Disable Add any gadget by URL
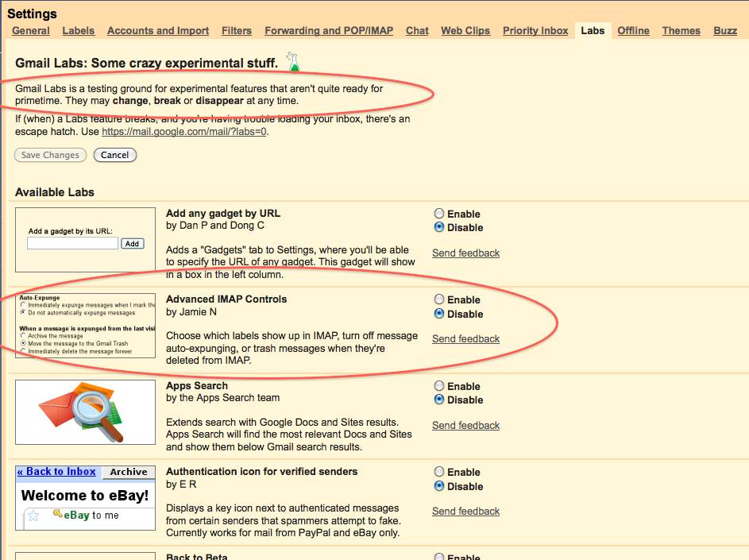 click(439, 227)
